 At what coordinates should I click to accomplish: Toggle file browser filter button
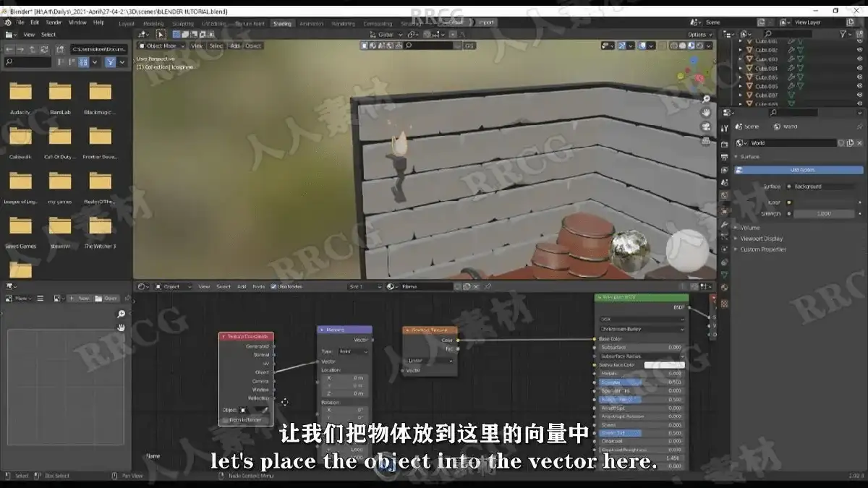[109, 62]
